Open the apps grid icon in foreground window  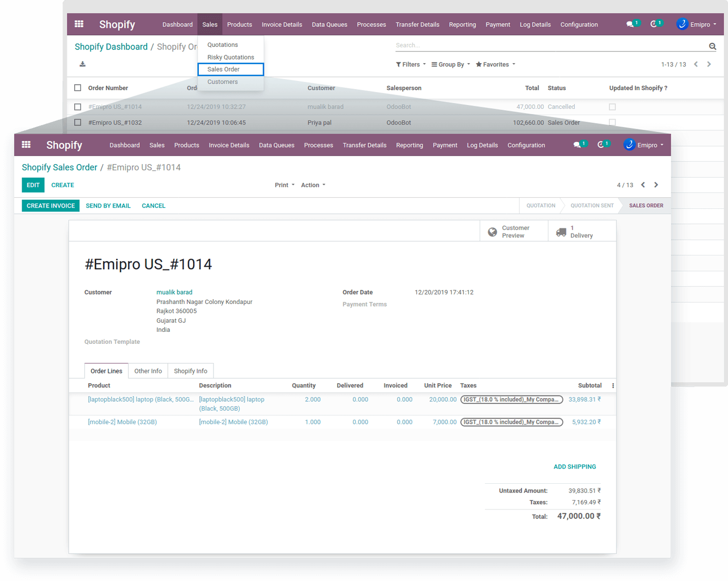pyautogui.click(x=26, y=145)
